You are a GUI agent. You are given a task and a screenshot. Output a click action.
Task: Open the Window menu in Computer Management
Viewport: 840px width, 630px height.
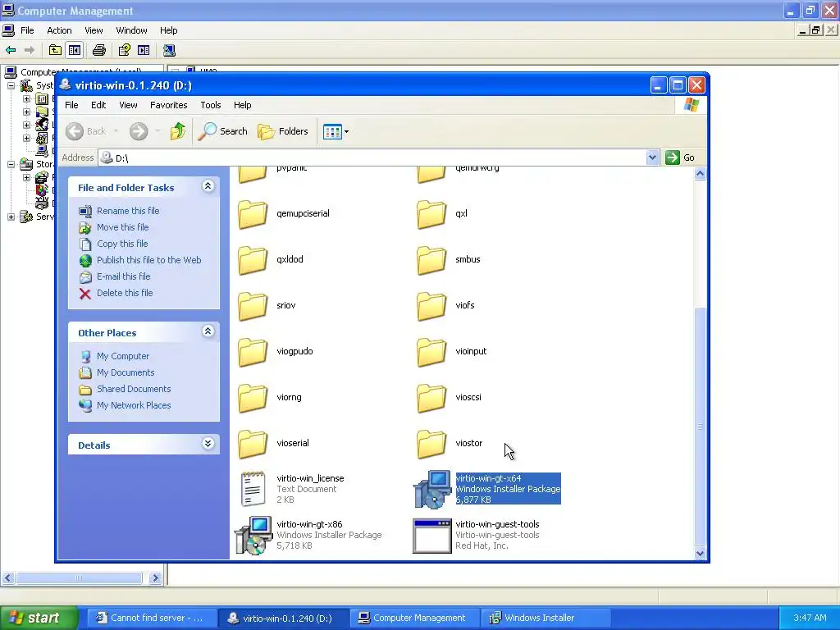tap(131, 30)
